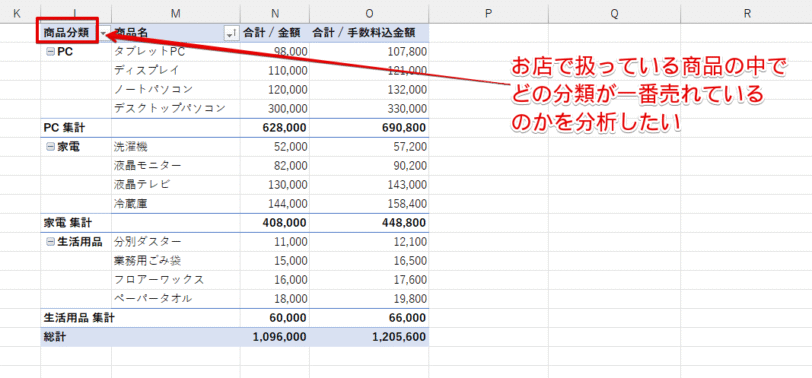The height and width of the screenshot is (378, 812).
Task: Collapse the 生活用品 group
Action: pos(50,242)
